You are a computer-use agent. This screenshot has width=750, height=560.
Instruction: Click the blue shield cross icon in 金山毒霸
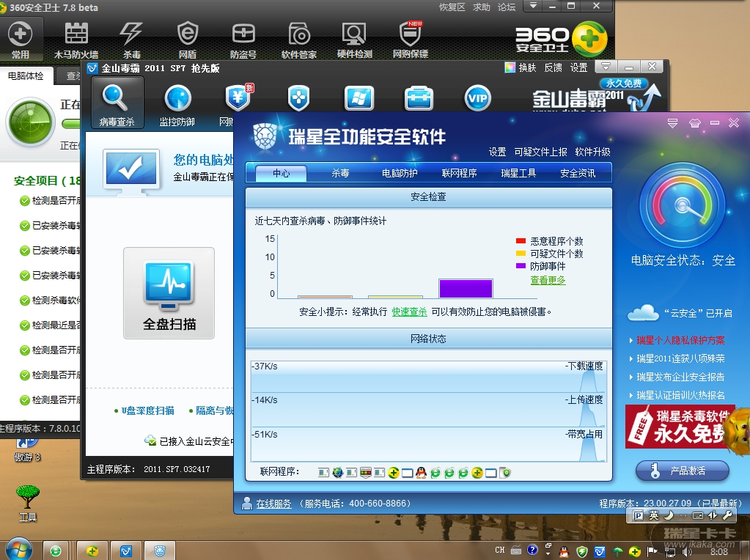pos(298,98)
